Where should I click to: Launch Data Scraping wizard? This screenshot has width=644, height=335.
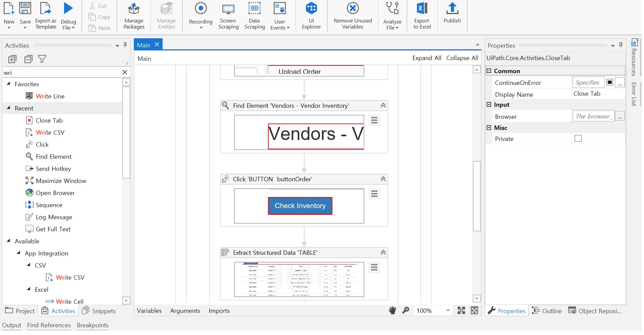(x=255, y=15)
